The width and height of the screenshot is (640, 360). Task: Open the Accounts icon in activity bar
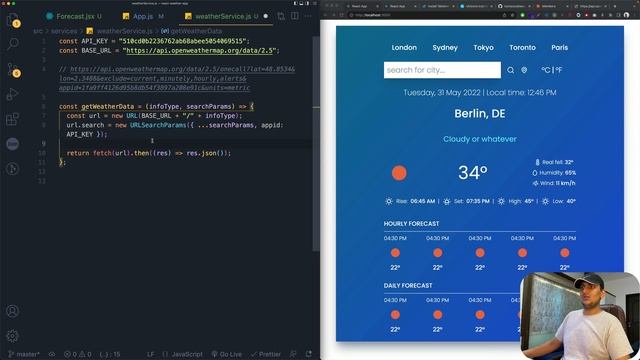click(13, 311)
